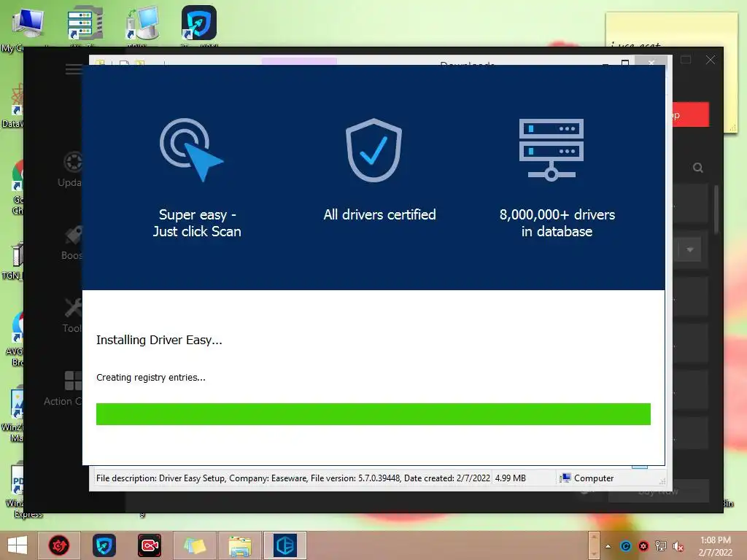Open File Explorer from the taskbar
Screen dimensions: 747x560
(x=239, y=545)
